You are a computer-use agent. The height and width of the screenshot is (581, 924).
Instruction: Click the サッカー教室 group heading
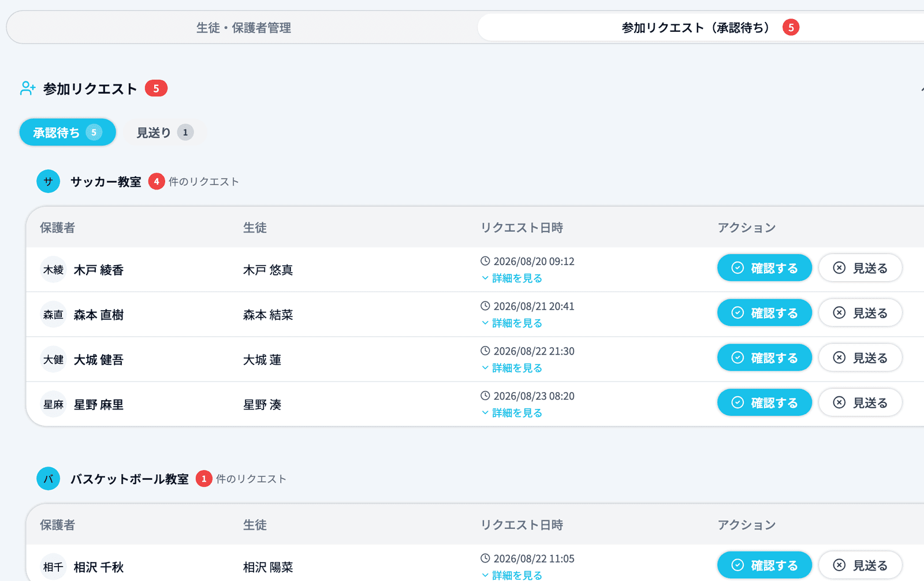click(x=106, y=182)
